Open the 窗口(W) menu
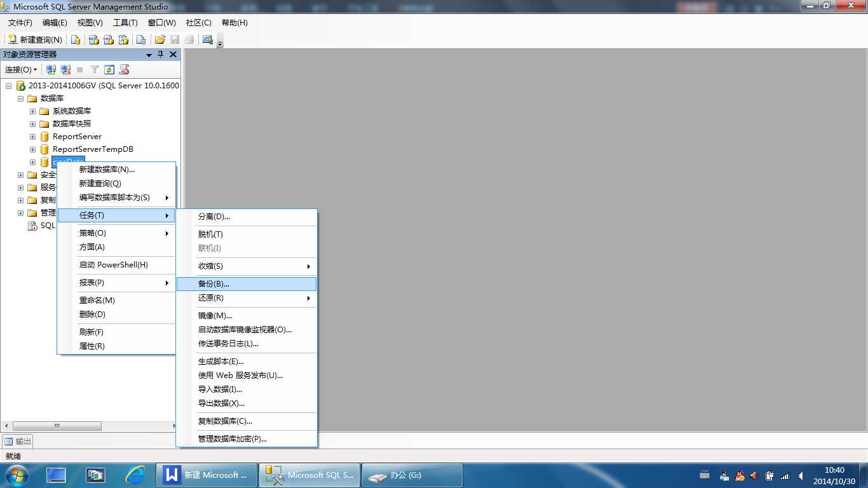The width and height of the screenshot is (868, 488). click(161, 23)
